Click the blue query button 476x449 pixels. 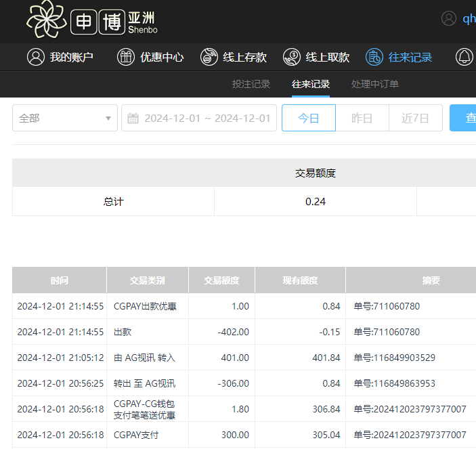pos(463,118)
